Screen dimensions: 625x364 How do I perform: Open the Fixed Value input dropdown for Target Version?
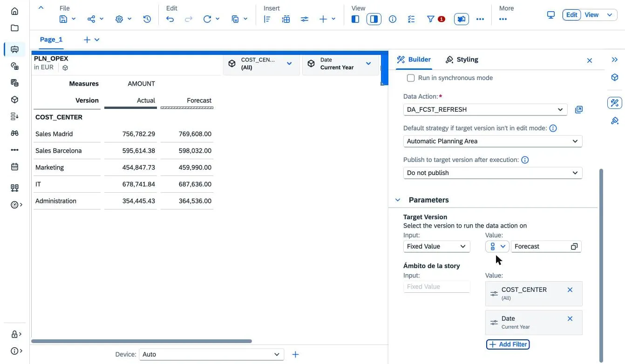437,246
